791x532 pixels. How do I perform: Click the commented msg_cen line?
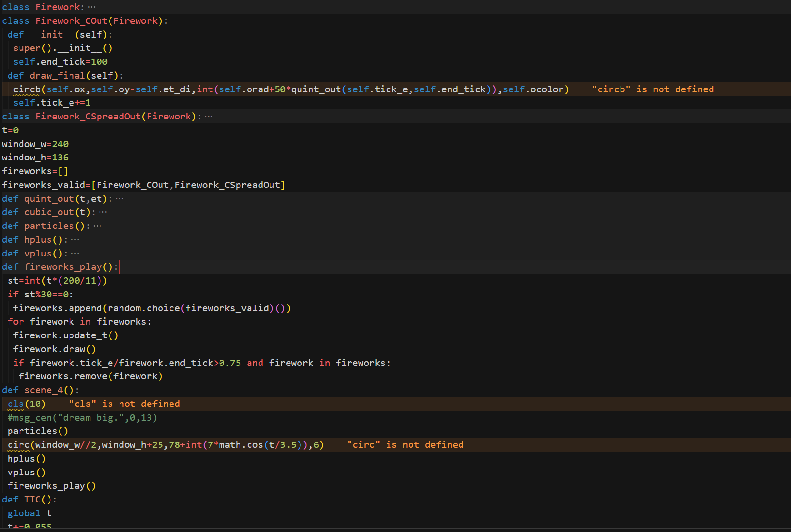[82, 418]
